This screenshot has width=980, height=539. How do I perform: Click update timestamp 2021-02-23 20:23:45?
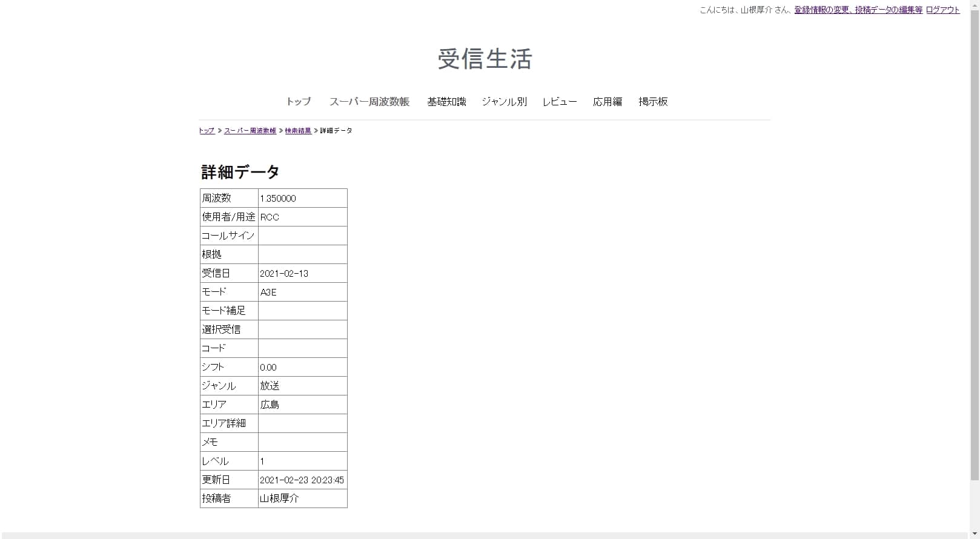pos(302,480)
